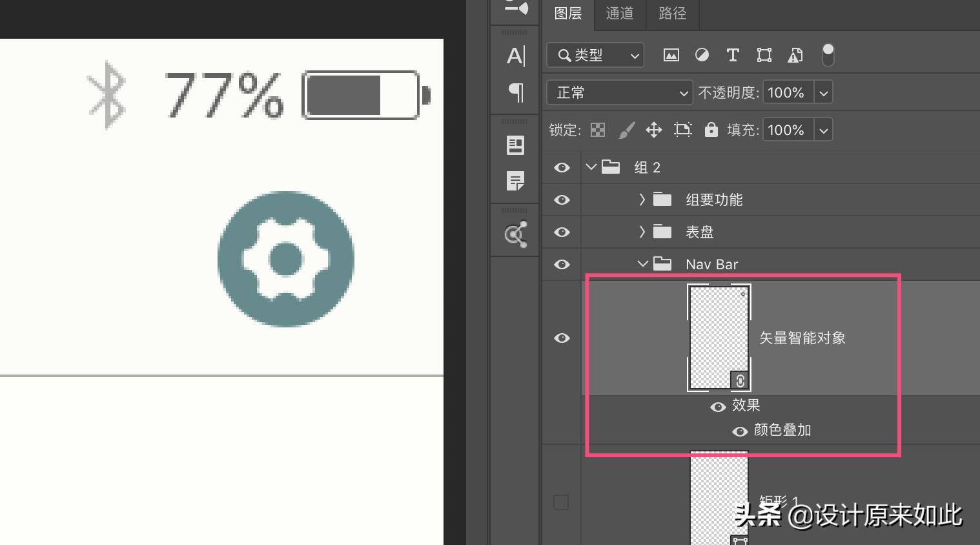Open the 正常 blend mode dropdown
This screenshot has height=545, width=980.
point(620,92)
